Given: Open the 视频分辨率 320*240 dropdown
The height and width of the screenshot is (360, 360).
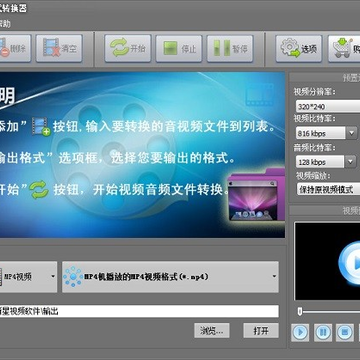Looking at the screenshot, I should (328, 107).
